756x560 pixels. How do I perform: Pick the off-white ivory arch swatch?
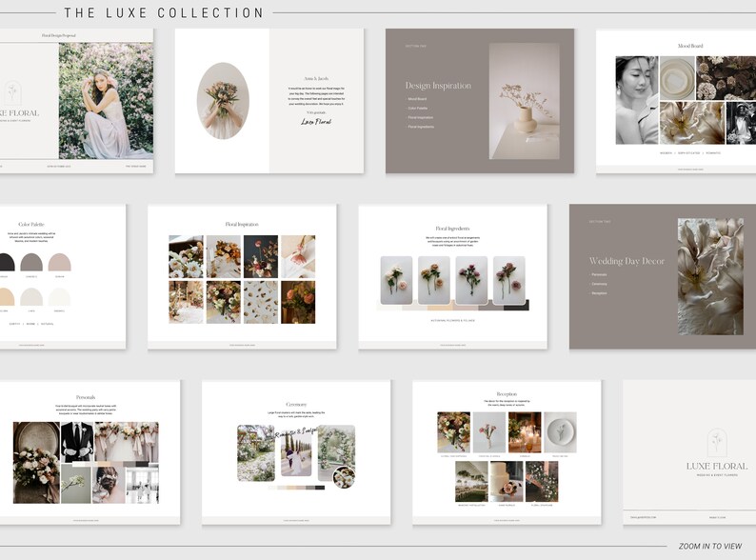click(x=59, y=297)
